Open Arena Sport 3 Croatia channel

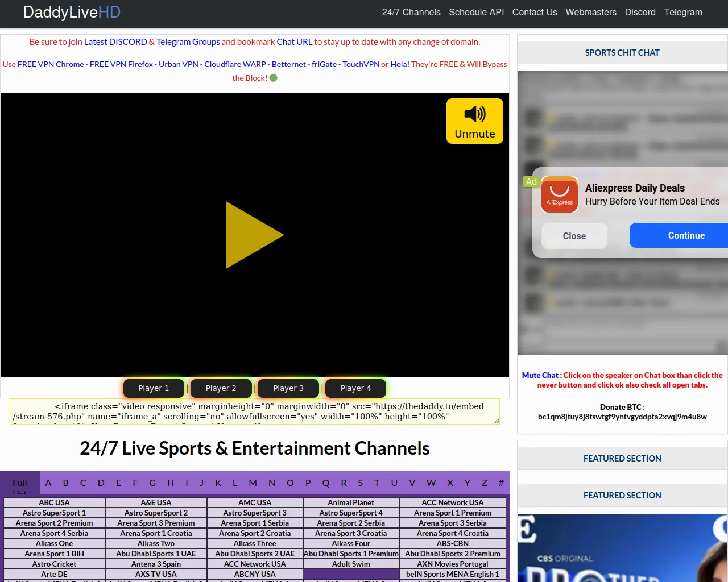351,533
